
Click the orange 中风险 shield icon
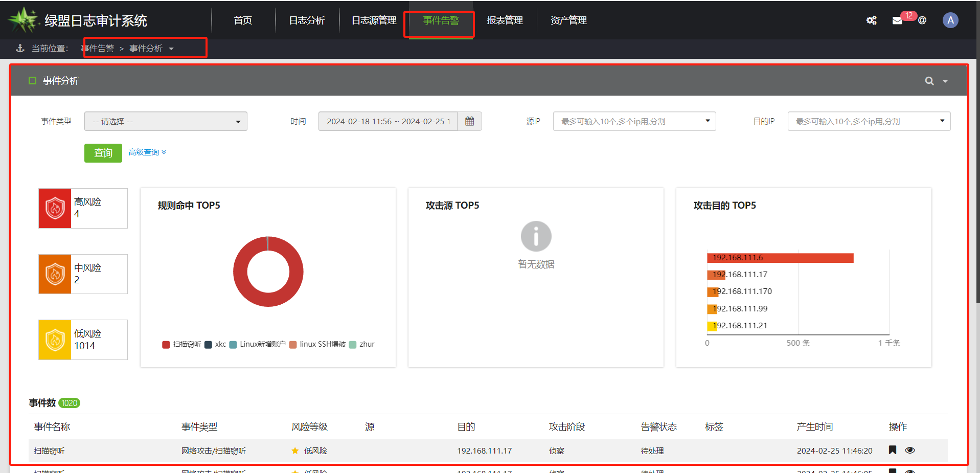pyautogui.click(x=55, y=274)
